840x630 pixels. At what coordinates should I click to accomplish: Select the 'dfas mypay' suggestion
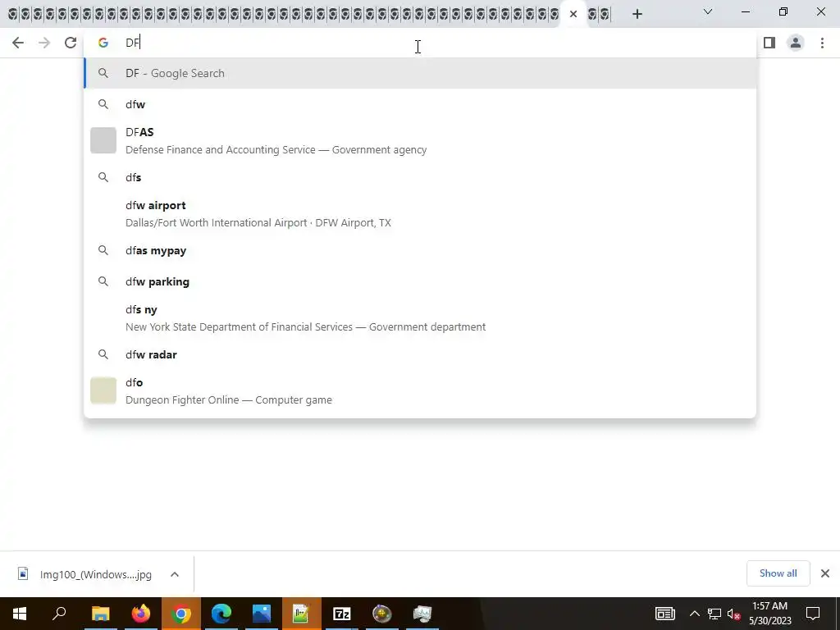420,251
